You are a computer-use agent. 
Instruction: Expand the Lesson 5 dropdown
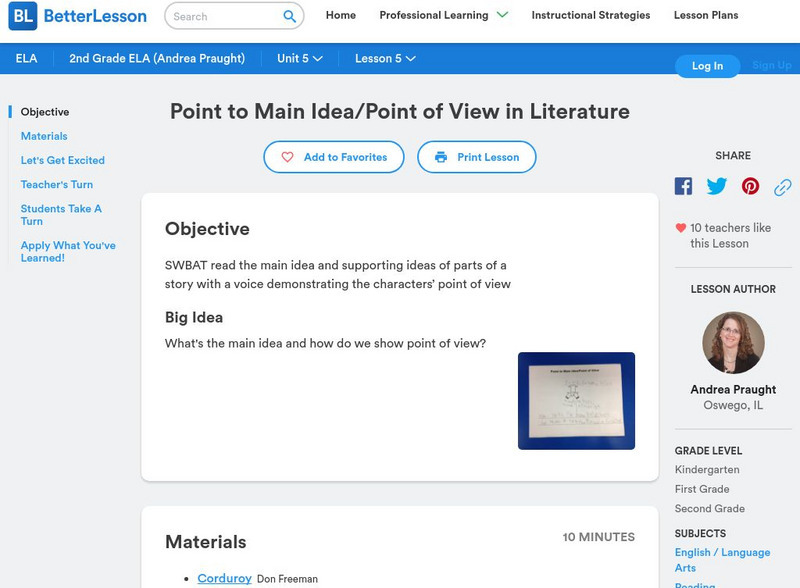click(x=385, y=59)
